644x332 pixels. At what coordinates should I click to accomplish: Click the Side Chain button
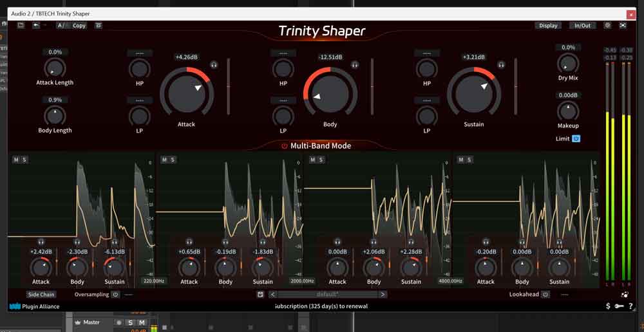pyautogui.click(x=41, y=294)
